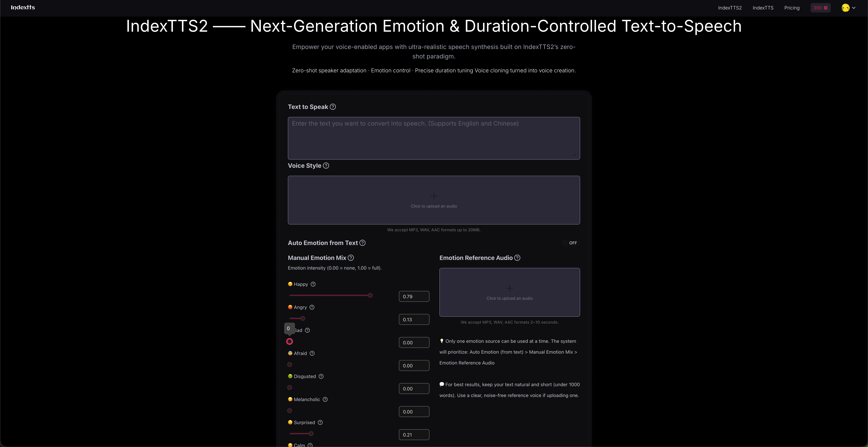Viewport: 868px width, 447px height.
Task: Click the Surprised emotion help icon
Action: pos(320,422)
